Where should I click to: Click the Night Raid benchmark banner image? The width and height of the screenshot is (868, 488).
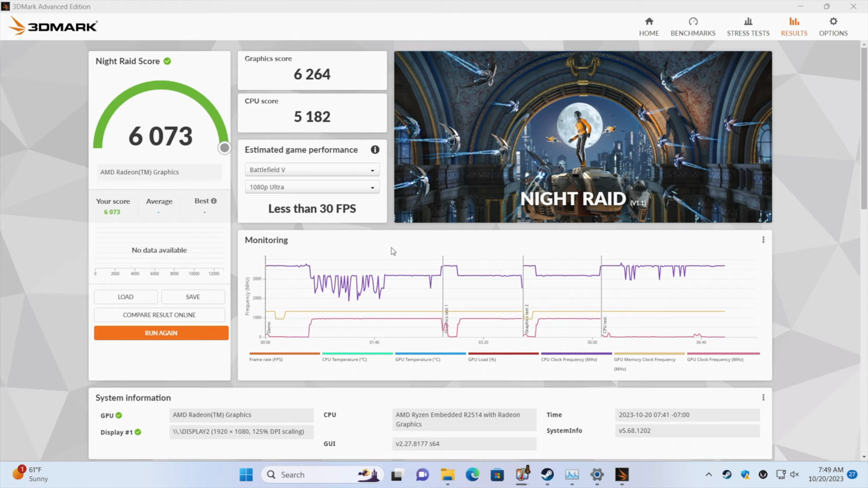tap(583, 137)
